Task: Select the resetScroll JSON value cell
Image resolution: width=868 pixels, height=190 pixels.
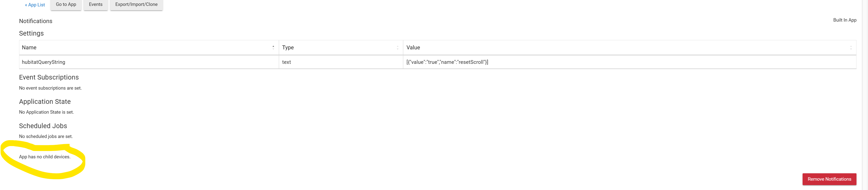Action: [630, 62]
